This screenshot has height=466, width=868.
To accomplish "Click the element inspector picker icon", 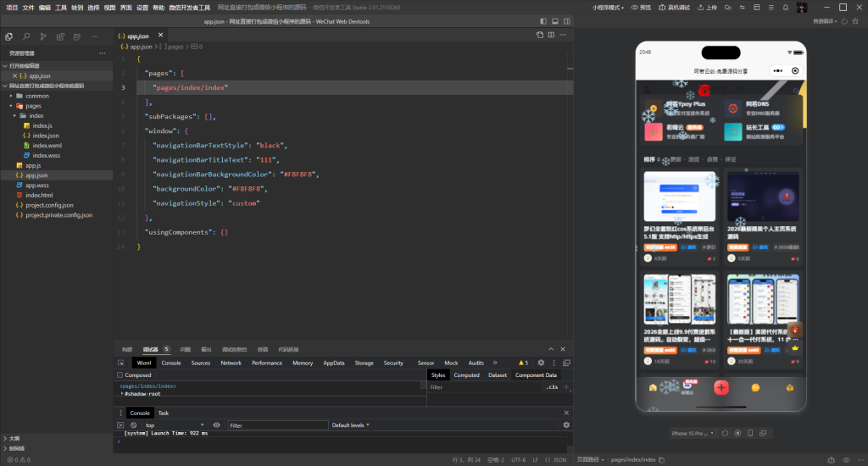I will [x=121, y=363].
